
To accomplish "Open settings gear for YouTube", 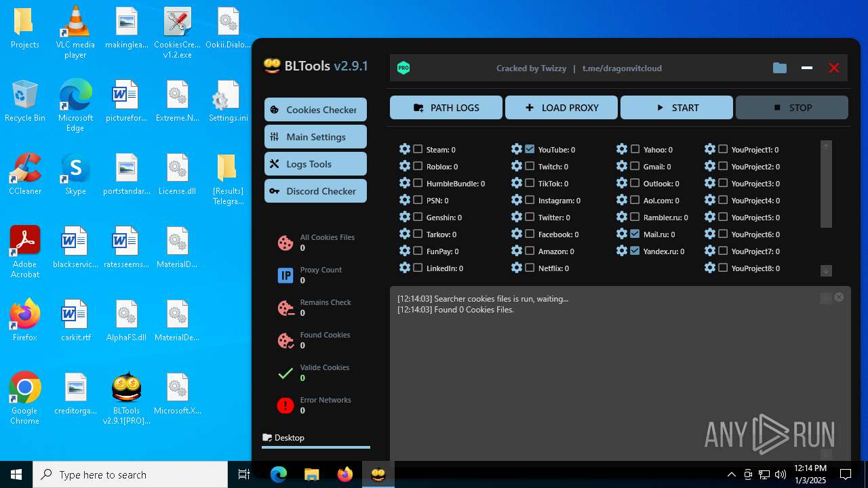I will [x=517, y=149].
